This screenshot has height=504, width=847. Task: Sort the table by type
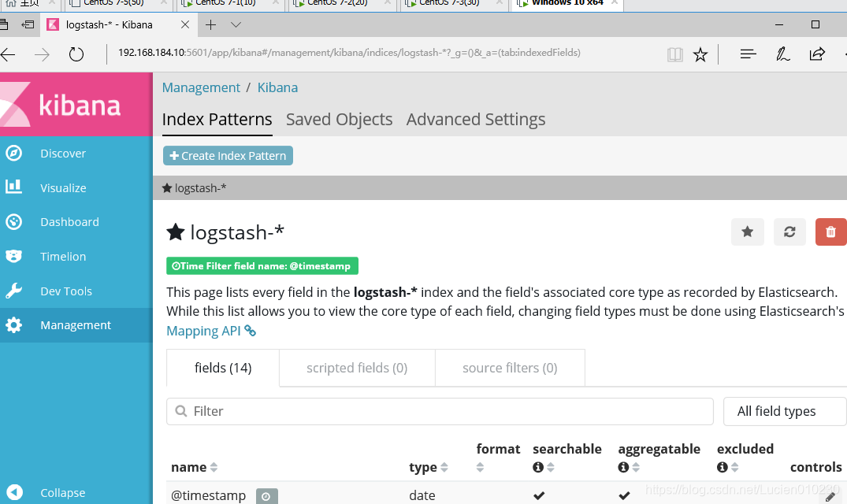point(444,467)
